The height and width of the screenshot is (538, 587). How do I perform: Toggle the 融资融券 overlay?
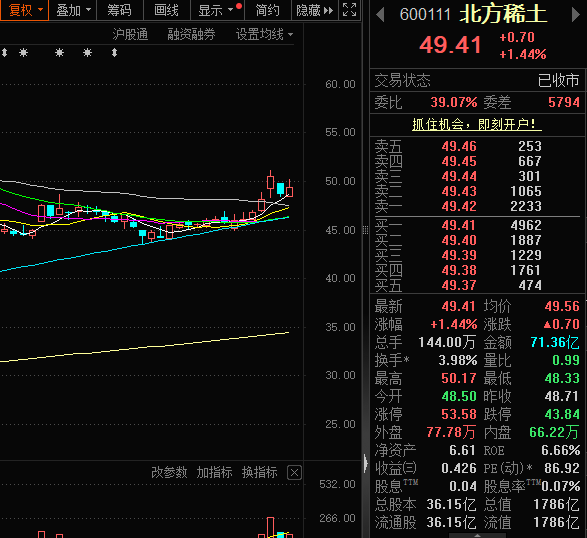[x=191, y=34]
